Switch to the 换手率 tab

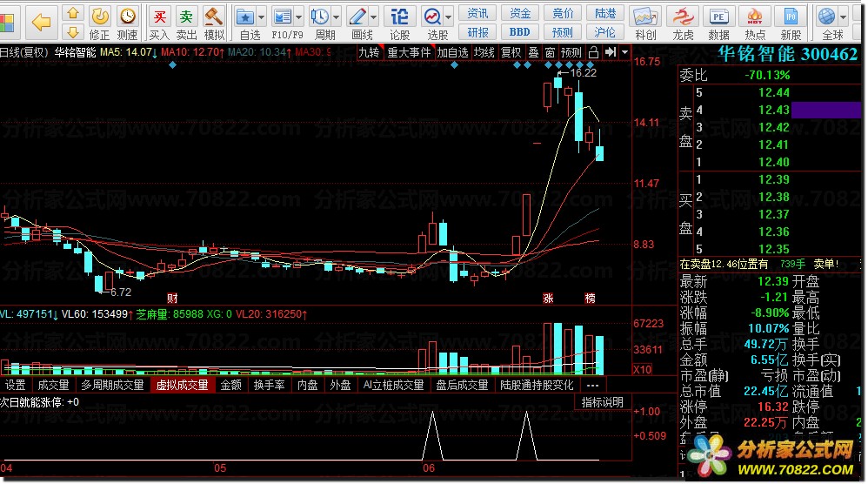(x=269, y=385)
